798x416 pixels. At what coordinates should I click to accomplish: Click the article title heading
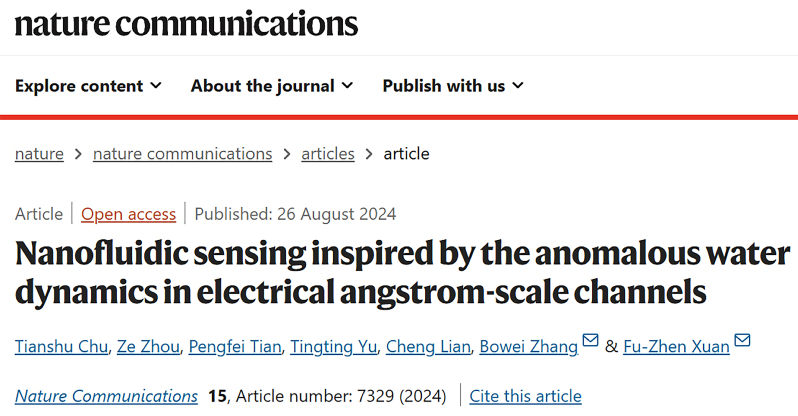(x=400, y=272)
